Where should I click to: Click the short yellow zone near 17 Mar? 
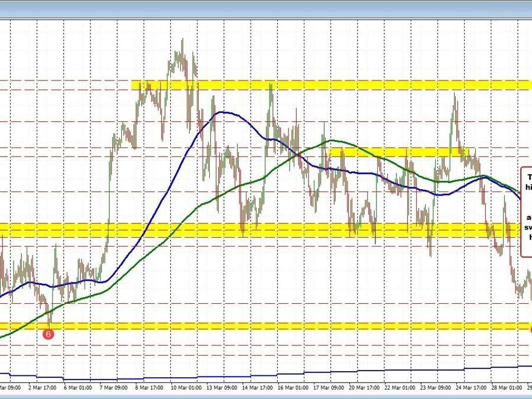(390, 151)
